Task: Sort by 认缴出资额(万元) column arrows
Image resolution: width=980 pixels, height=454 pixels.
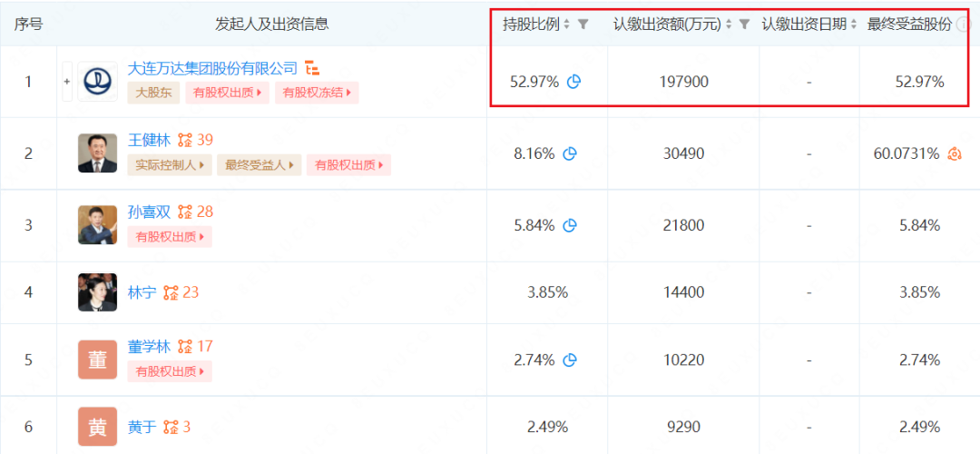Action: (728, 25)
